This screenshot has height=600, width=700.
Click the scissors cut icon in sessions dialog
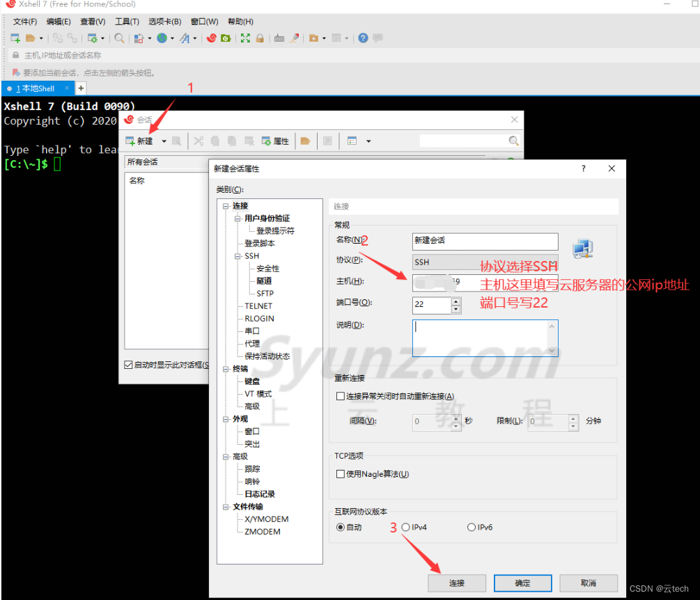point(199,141)
